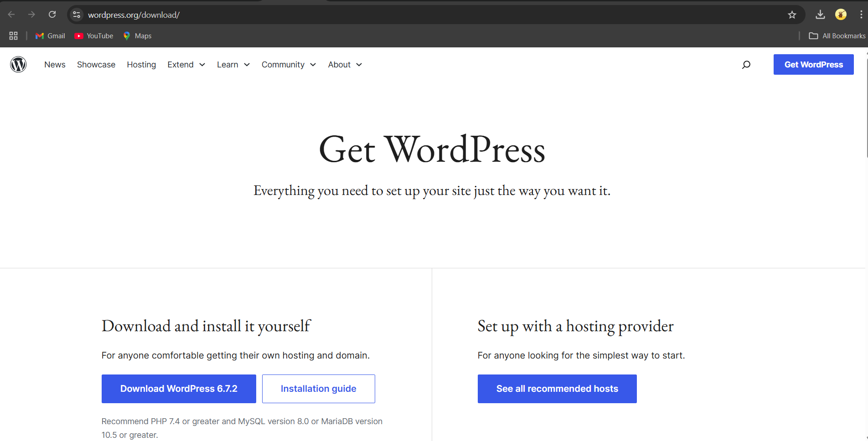Open the Gmail bookmark
This screenshot has width=868, height=441.
point(50,36)
